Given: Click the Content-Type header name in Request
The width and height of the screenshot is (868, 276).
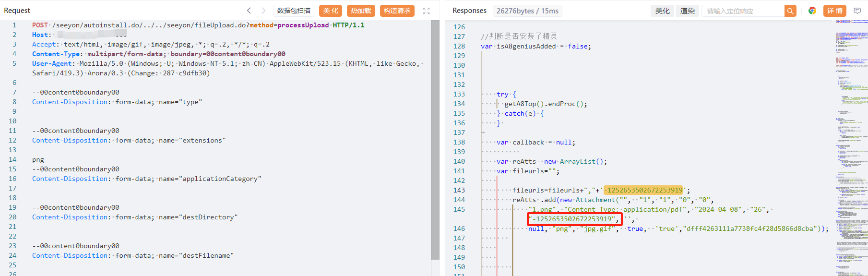Looking at the screenshot, I should tap(56, 54).
